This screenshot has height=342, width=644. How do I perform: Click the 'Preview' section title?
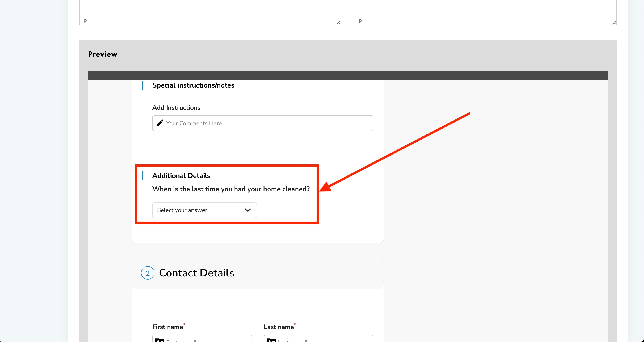point(103,54)
